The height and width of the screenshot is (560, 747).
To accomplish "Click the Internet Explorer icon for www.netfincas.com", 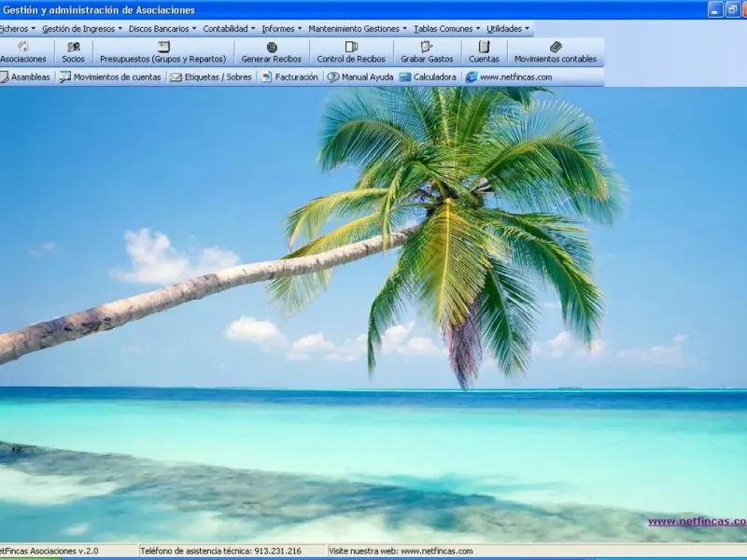I will pyautogui.click(x=472, y=77).
